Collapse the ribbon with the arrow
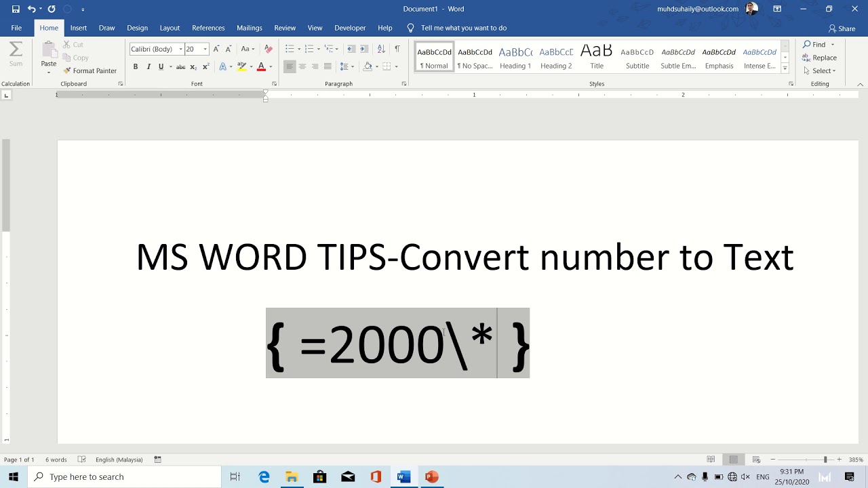868x488 pixels. pos(861,84)
